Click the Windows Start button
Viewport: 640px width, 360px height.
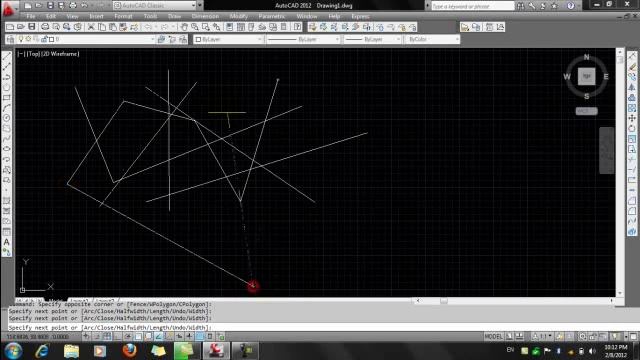13,351
